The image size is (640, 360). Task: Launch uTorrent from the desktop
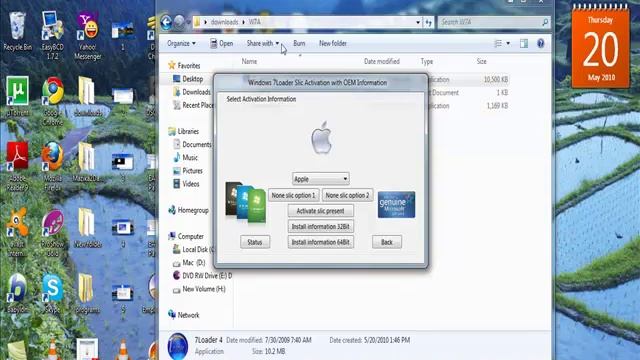[x=17, y=96]
